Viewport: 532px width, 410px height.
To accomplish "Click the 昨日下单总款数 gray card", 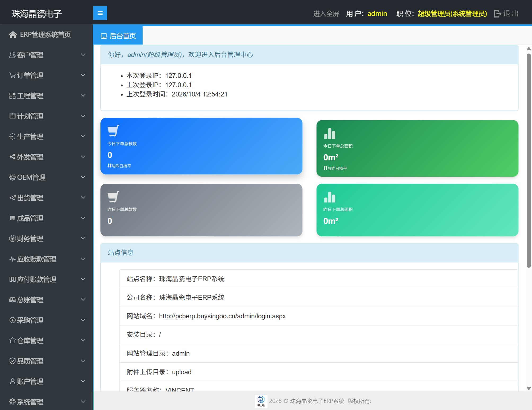I will point(201,210).
